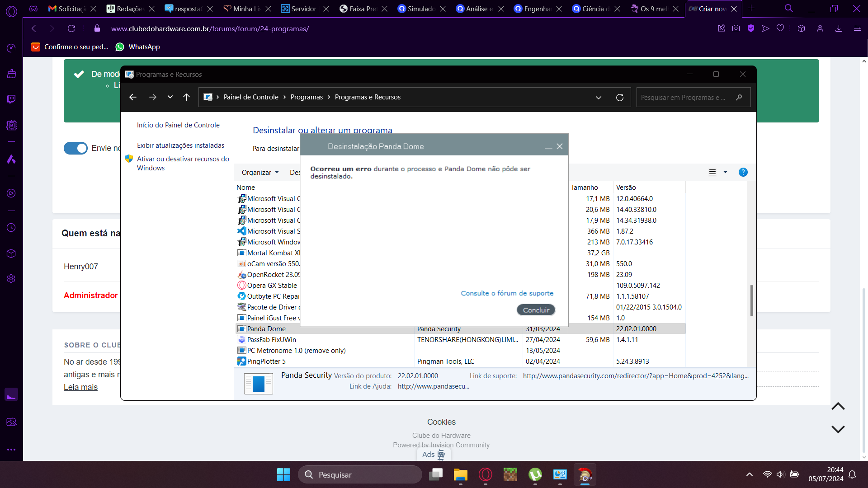Open WhatsApp bookmark

[137, 47]
